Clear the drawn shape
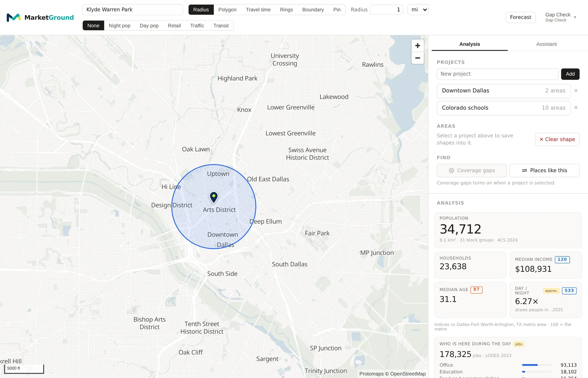This screenshot has width=588, height=378. [x=557, y=139]
